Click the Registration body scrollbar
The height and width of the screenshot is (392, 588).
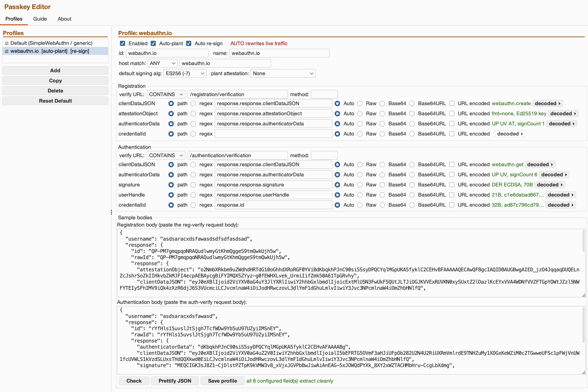point(583,241)
